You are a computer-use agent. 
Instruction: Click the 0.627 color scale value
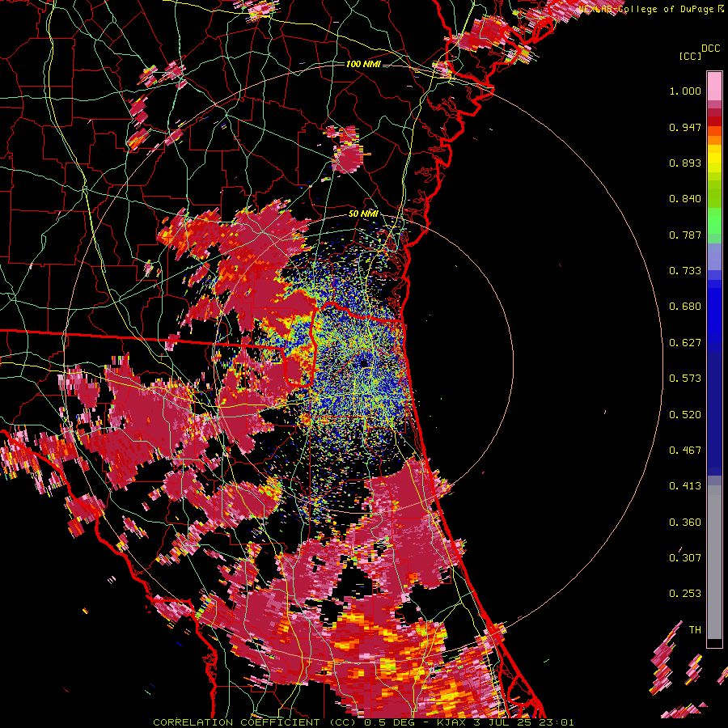(685, 343)
